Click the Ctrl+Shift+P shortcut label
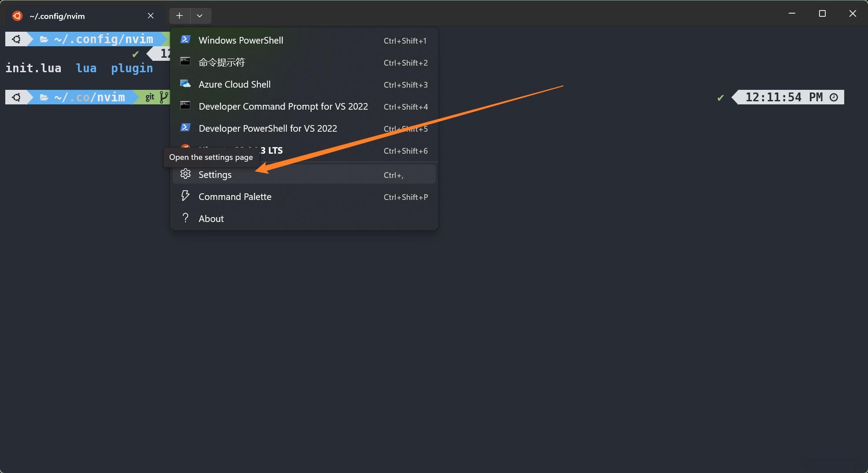This screenshot has width=868, height=473. 406,197
